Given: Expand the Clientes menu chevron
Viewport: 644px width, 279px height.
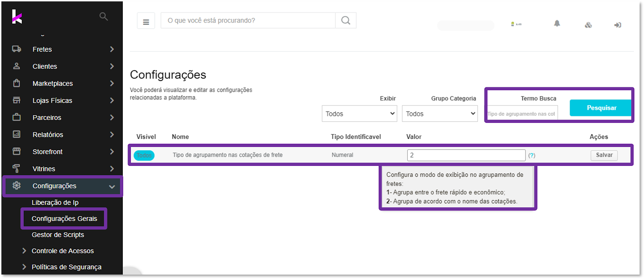Looking at the screenshot, I should (x=112, y=66).
